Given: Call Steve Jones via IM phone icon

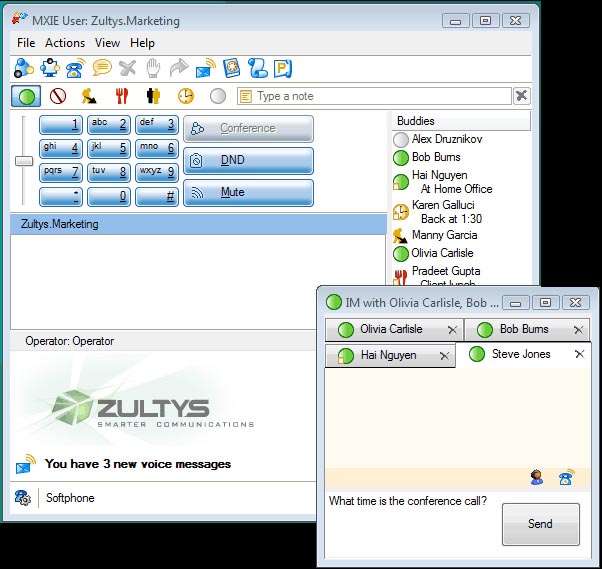Looking at the screenshot, I should click(x=566, y=478).
